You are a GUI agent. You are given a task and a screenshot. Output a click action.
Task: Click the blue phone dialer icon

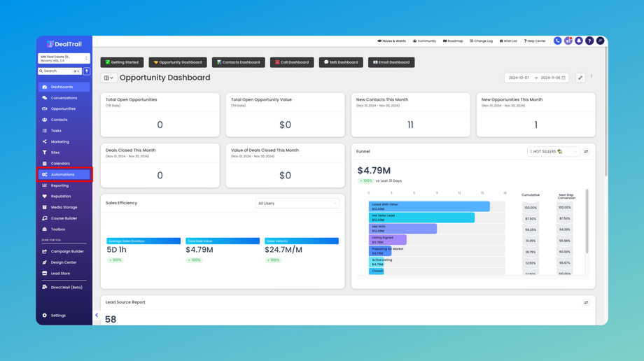pyautogui.click(x=557, y=41)
